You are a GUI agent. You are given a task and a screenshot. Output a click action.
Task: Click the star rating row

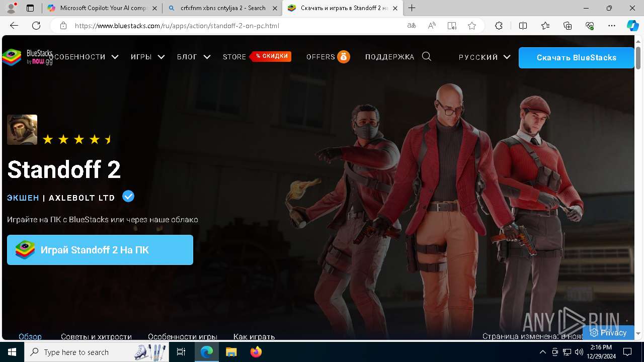(77, 139)
